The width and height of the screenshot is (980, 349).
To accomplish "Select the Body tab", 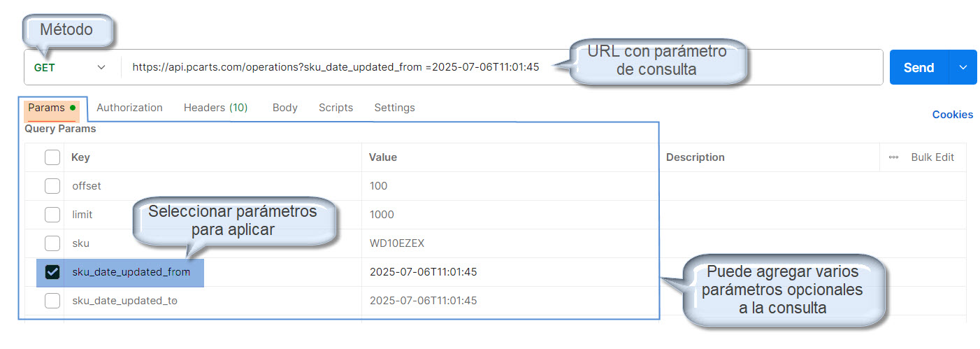I will (x=284, y=108).
